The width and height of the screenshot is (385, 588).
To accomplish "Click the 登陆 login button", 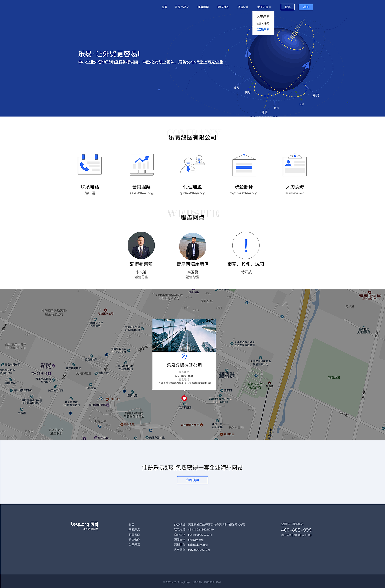I will [288, 7].
